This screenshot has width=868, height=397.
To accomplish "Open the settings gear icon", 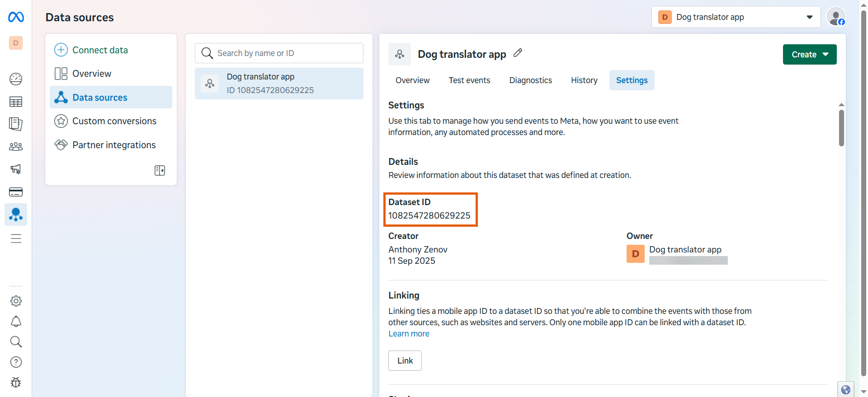I will pos(16,301).
